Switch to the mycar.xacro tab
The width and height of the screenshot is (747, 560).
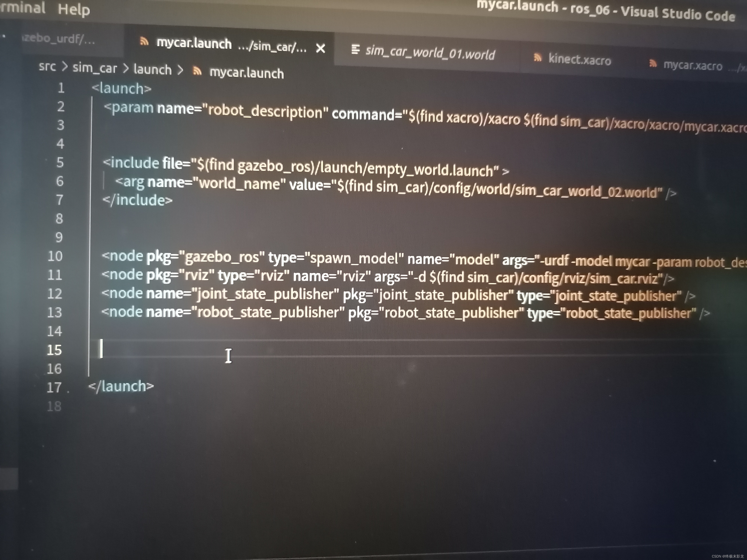692,65
